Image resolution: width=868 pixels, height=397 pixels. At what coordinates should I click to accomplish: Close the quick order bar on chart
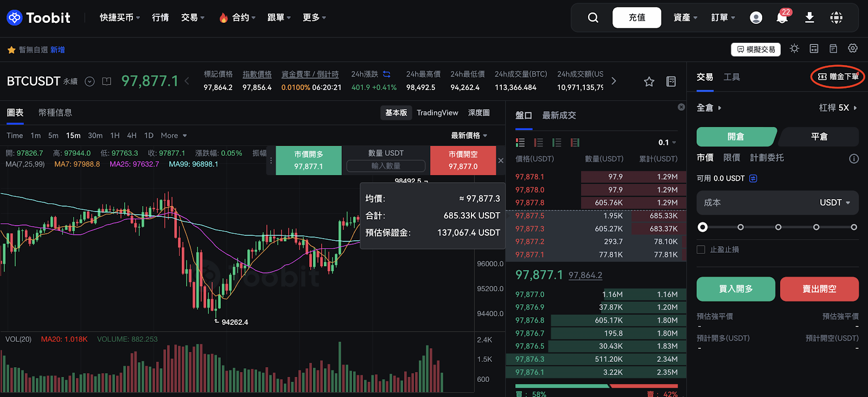501,161
